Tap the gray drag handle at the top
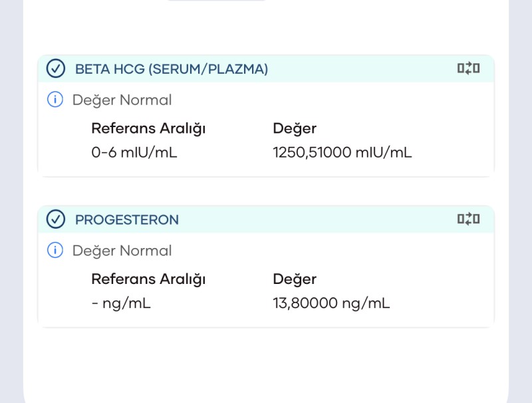This screenshot has height=403, width=532. point(216,1)
